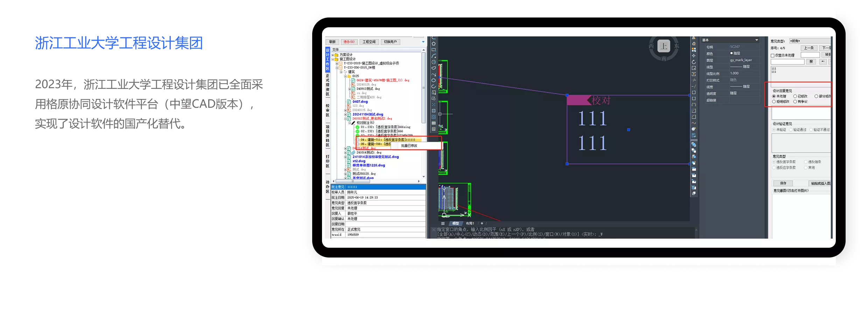
Task: Click the insert block tool
Action: (434, 92)
